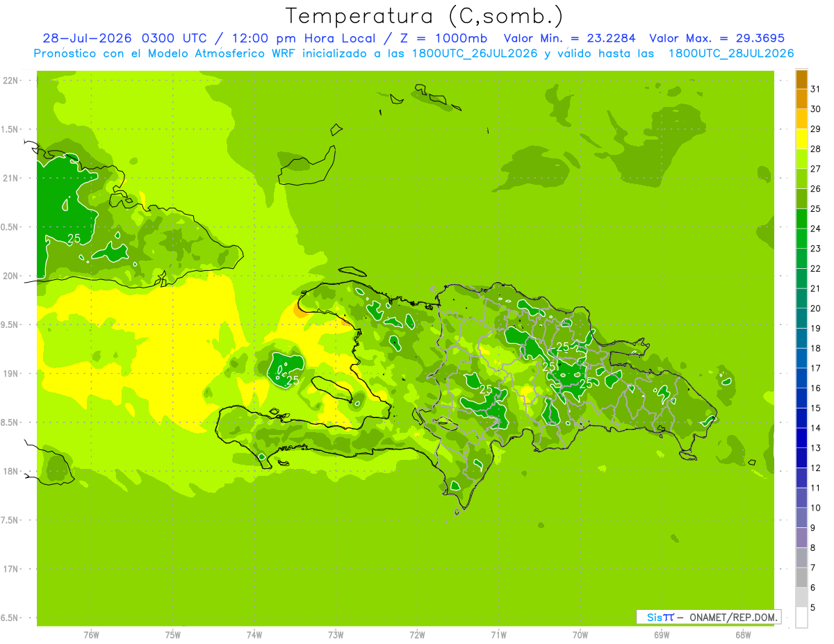This screenshot has width=834, height=644.
Task: Click the title "Temperatura (C,somb.)"
Action: click(425, 16)
